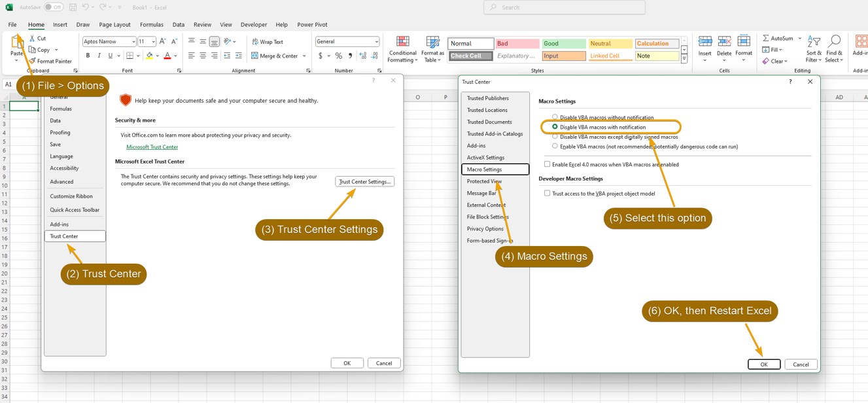
Task: Open the font name dropdown
Action: point(133,41)
